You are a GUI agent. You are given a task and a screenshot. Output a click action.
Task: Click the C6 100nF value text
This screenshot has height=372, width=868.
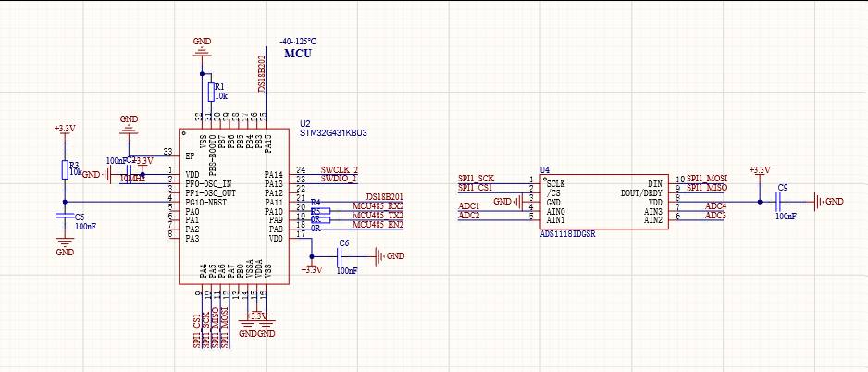coord(348,271)
